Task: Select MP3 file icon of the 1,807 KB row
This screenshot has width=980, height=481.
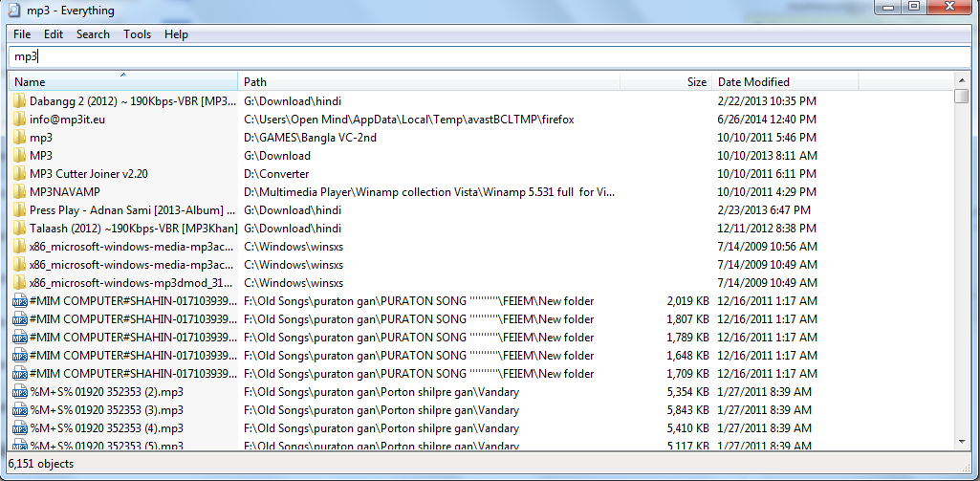Action: (19, 319)
